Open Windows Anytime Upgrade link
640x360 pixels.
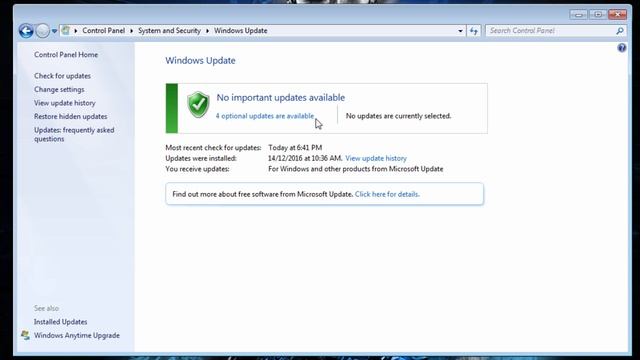point(77,335)
